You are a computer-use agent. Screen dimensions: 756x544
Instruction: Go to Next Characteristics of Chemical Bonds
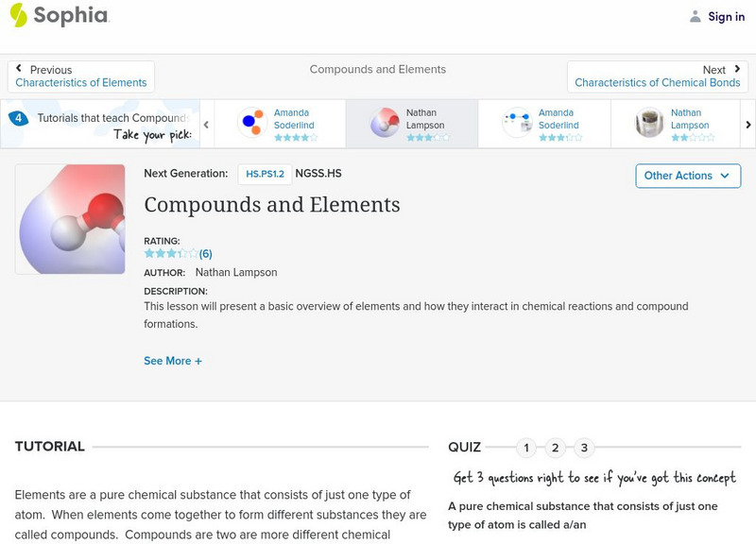tap(658, 76)
